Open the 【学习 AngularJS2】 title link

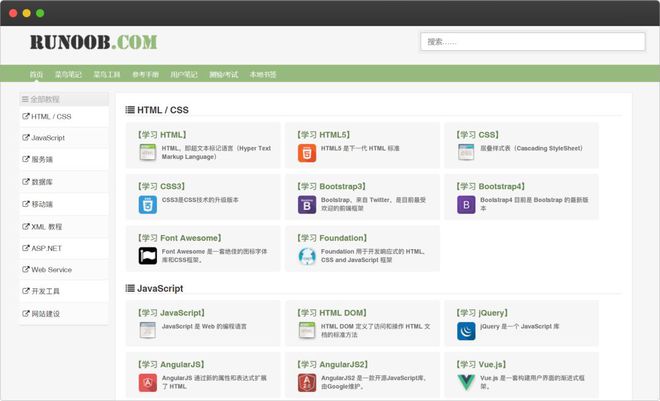coord(333,364)
